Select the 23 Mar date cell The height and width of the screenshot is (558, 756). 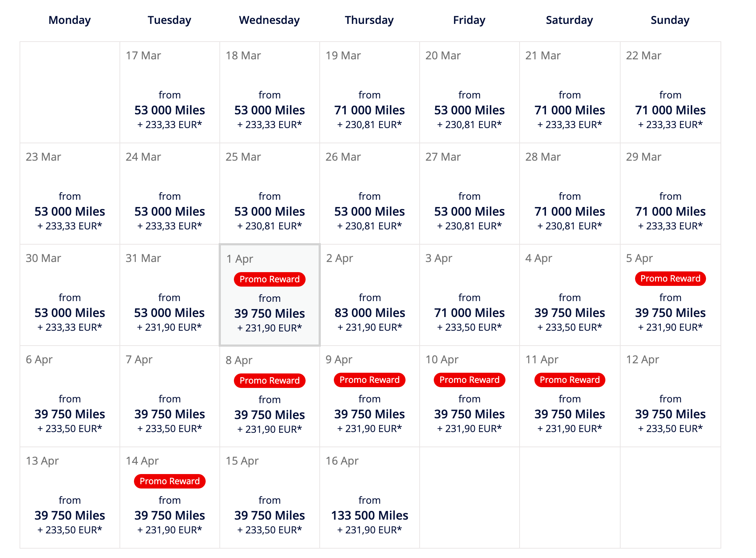[70, 211]
